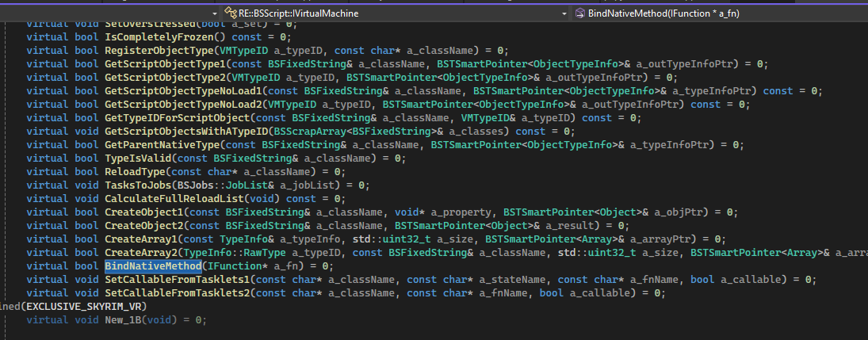Click the CreateObject1 method name
The width and height of the screenshot is (868, 340).
(146, 212)
